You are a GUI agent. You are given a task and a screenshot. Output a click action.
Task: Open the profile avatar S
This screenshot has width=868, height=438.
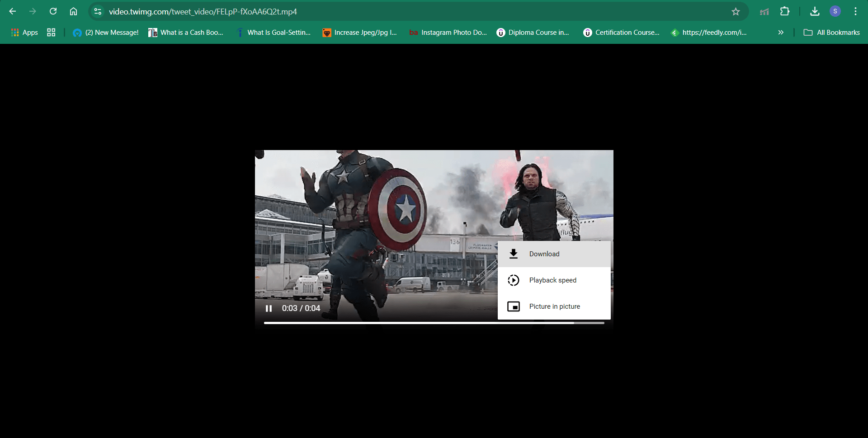(x=835, y=11)
